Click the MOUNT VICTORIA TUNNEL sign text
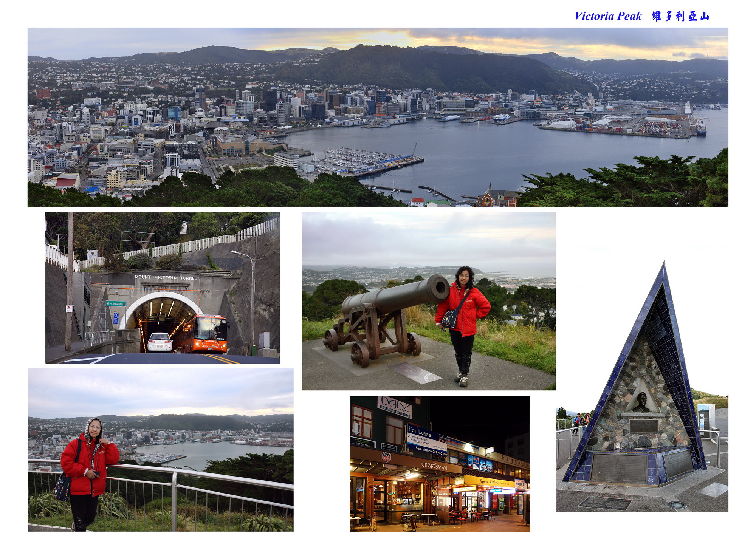Viewport: 756px width, 540px height. (166, 277)
